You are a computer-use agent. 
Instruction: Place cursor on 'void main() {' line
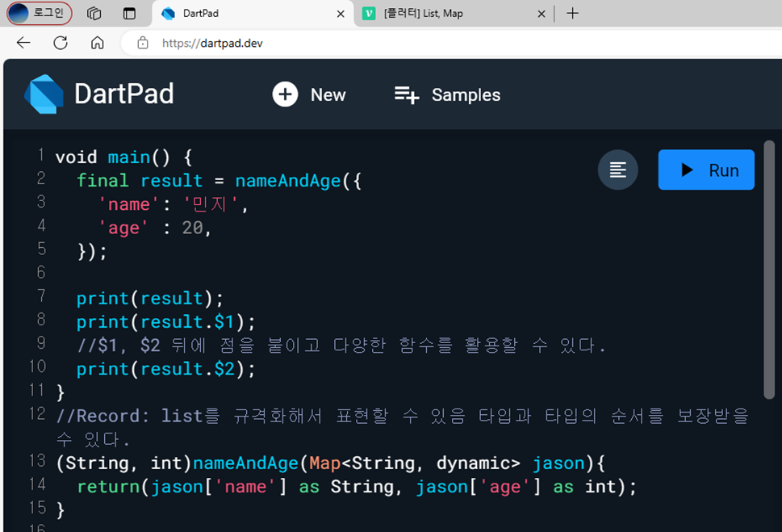123,157
